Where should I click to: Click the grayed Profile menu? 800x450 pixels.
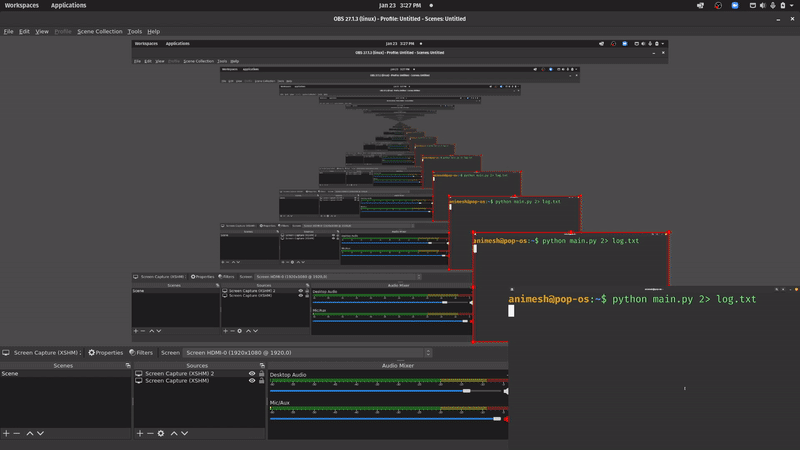[63, 32]
